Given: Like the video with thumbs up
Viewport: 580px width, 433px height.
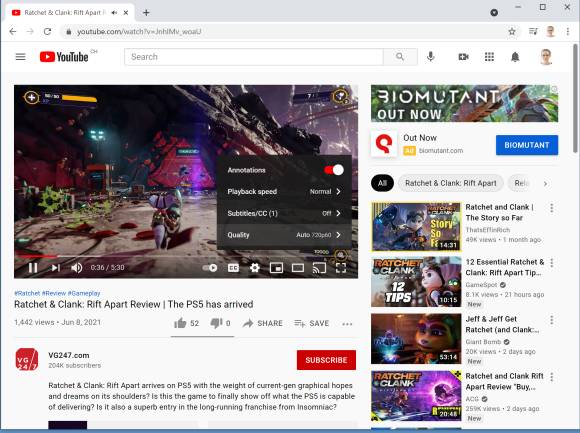Looking at the screenshot, I should pos(186,323).
